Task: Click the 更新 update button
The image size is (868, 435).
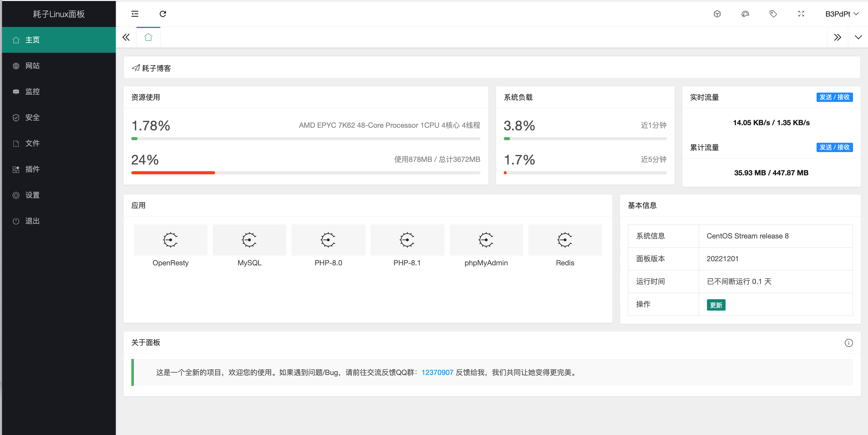Action: tap(716, 305)
